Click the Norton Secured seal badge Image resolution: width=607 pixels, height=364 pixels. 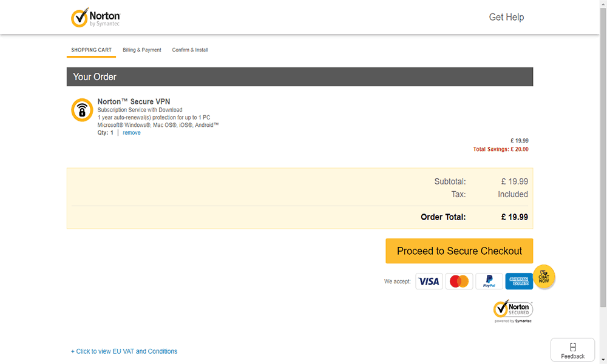point(513,311)
